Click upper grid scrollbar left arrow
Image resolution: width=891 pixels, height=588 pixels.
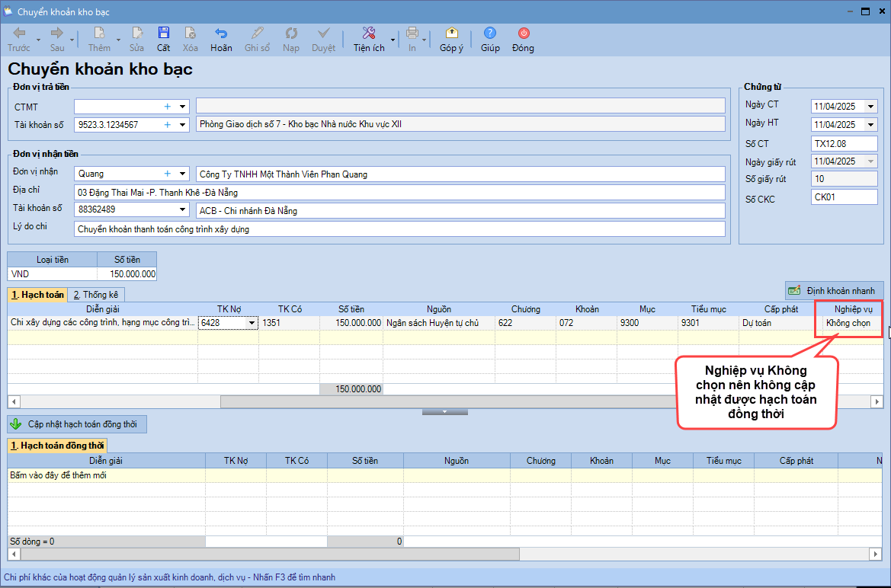click(14, 401)
